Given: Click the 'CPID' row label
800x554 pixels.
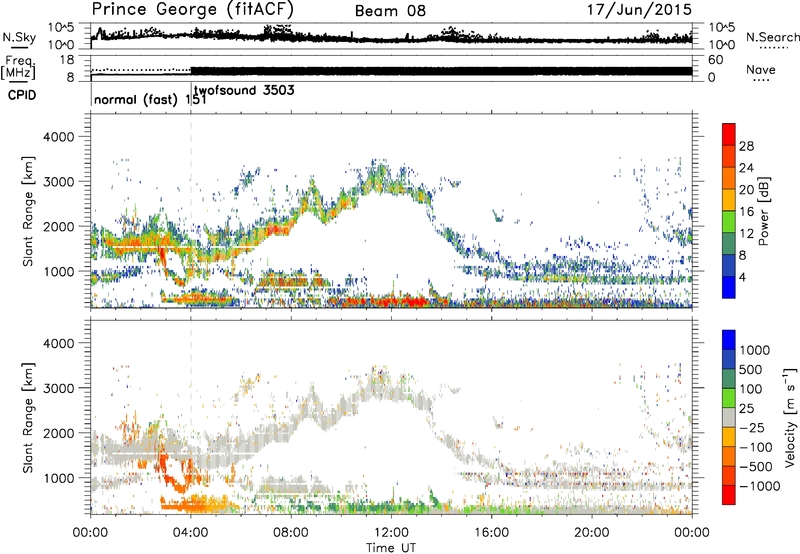Looking at the screenshot, I should [22, 95].
